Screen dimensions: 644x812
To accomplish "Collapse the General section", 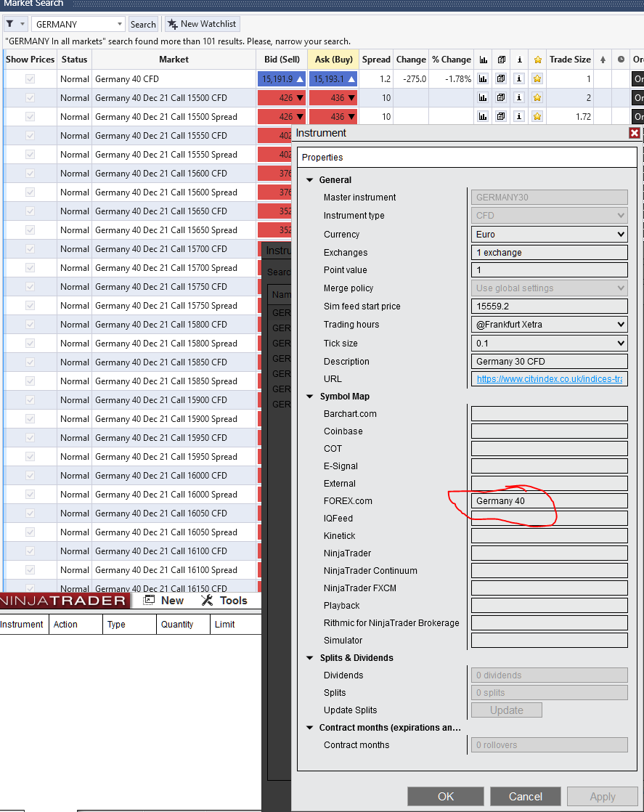I will click(310, 179).
